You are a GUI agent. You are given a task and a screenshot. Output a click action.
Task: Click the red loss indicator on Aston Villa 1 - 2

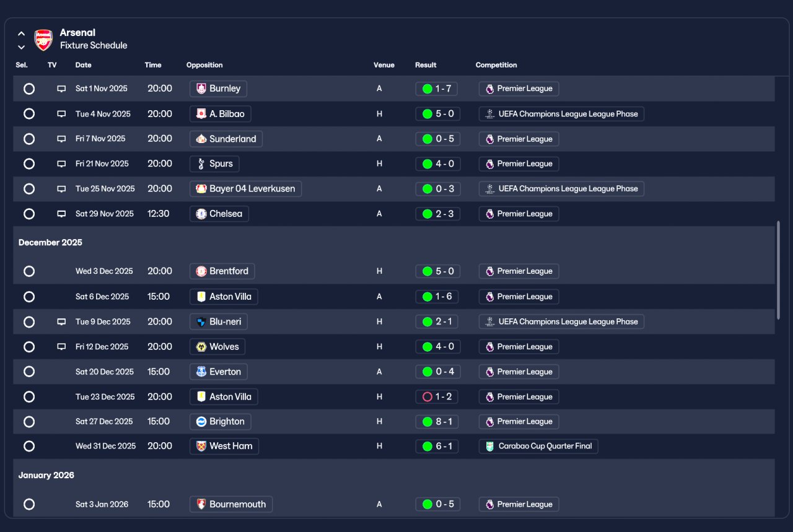[427, 397]
